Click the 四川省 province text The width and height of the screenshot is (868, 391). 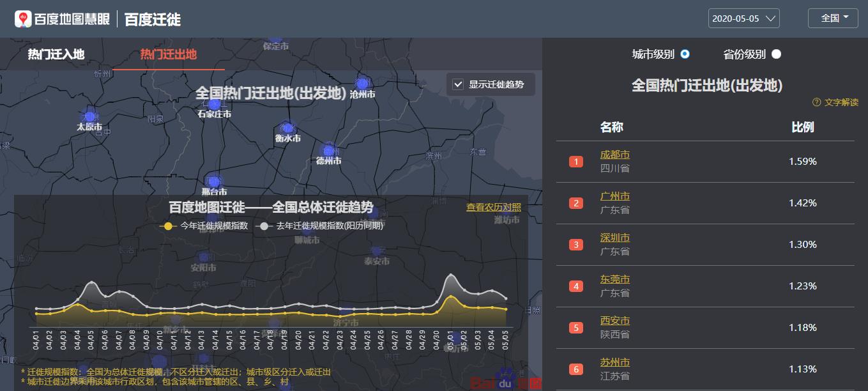[x=615, y=169]
